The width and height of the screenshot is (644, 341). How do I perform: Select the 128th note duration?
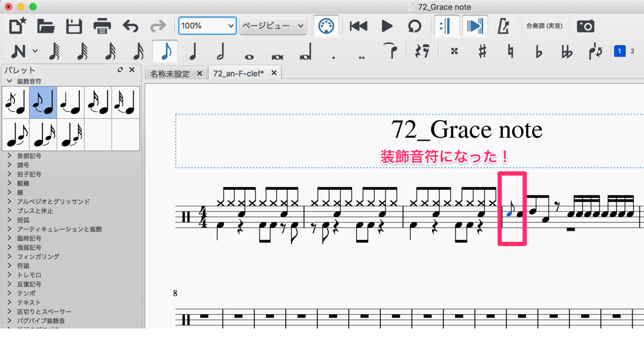[x=53, y=51]
